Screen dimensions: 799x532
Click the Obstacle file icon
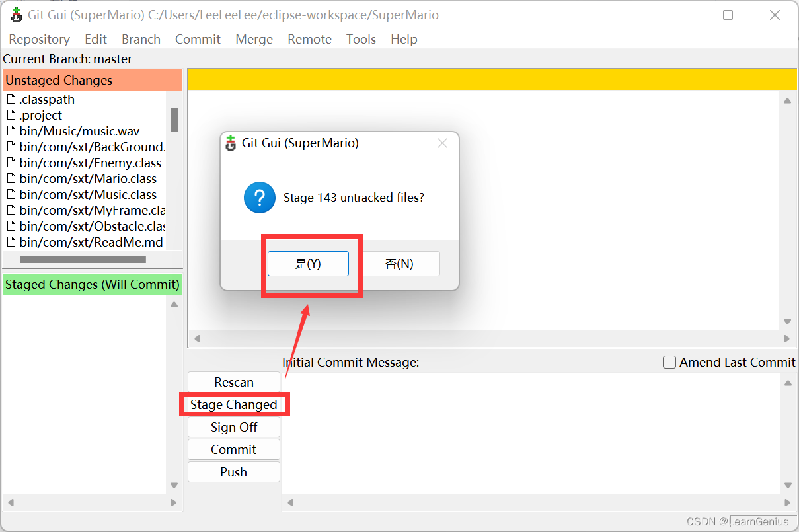click(x=11, y=227)
